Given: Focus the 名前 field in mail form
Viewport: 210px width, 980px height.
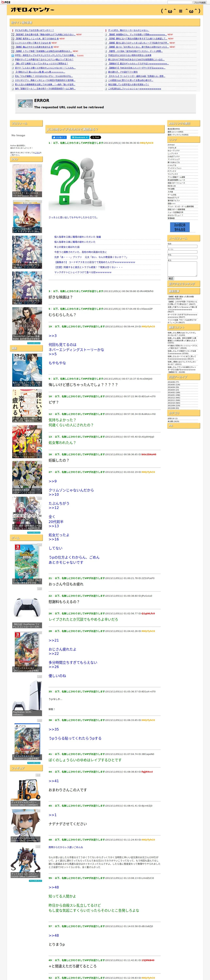Looking at the screenshot, I should [x=182, y=246].
